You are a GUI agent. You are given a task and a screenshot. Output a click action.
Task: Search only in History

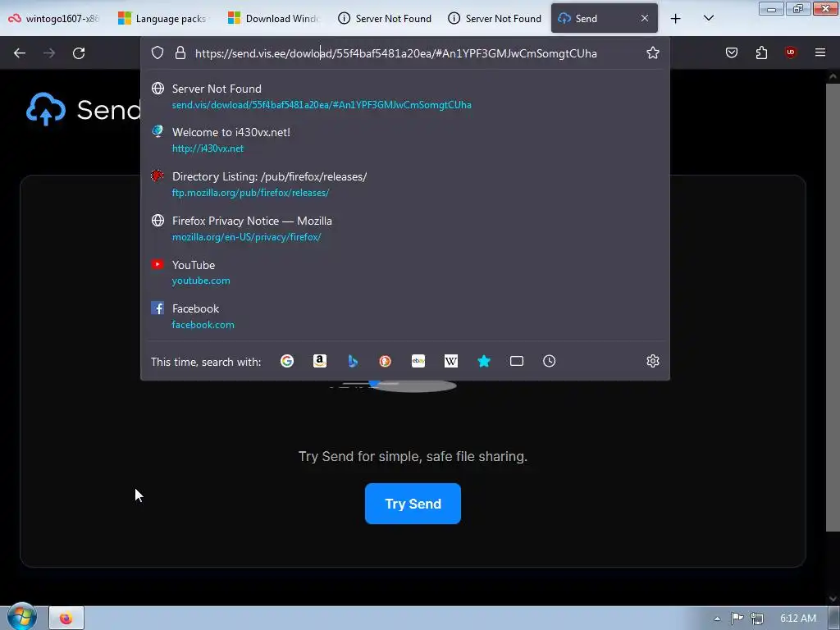point(549,361)
